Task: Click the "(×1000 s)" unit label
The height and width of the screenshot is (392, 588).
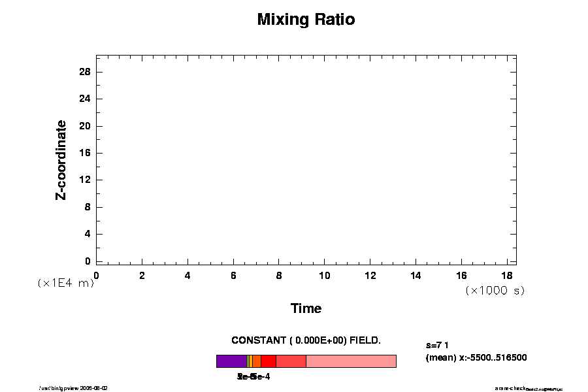Action: 495,290
